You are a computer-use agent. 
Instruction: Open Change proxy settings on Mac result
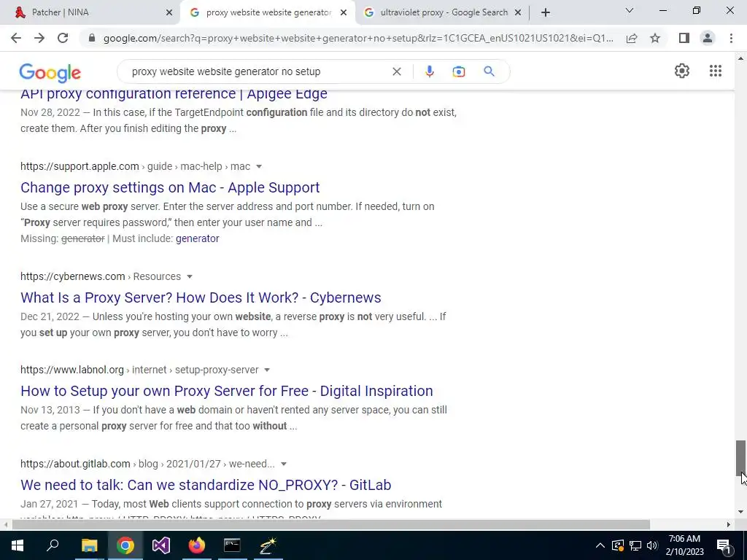point(170,187)
